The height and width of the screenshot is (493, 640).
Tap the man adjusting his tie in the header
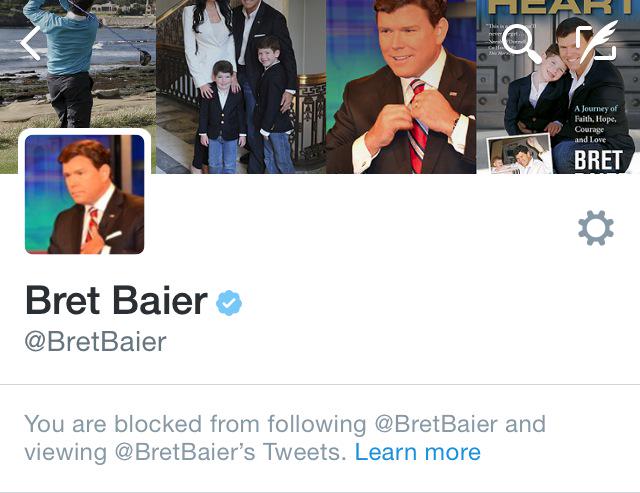click(x=401, y=87)
